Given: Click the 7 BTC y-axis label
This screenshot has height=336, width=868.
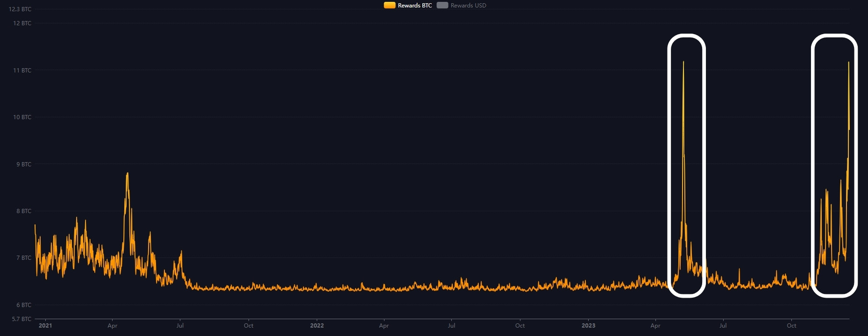Looking at the screenshot, I should point(23,258).
